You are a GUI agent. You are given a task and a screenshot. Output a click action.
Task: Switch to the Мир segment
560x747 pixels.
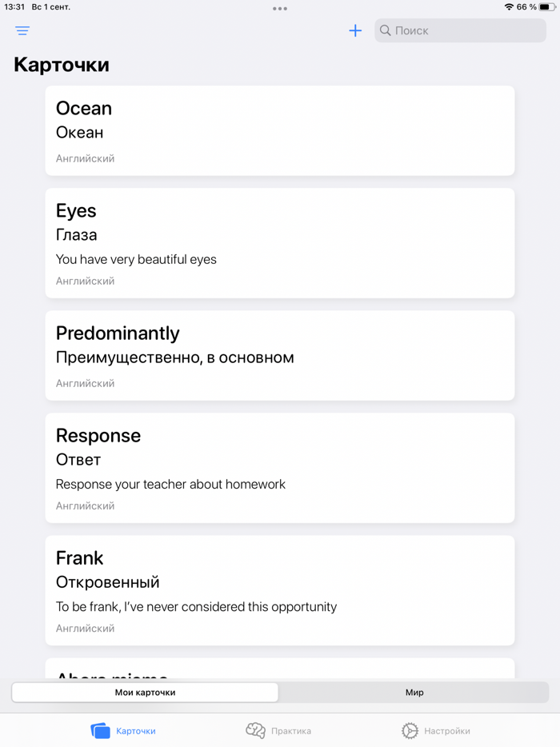click(414, 692)
